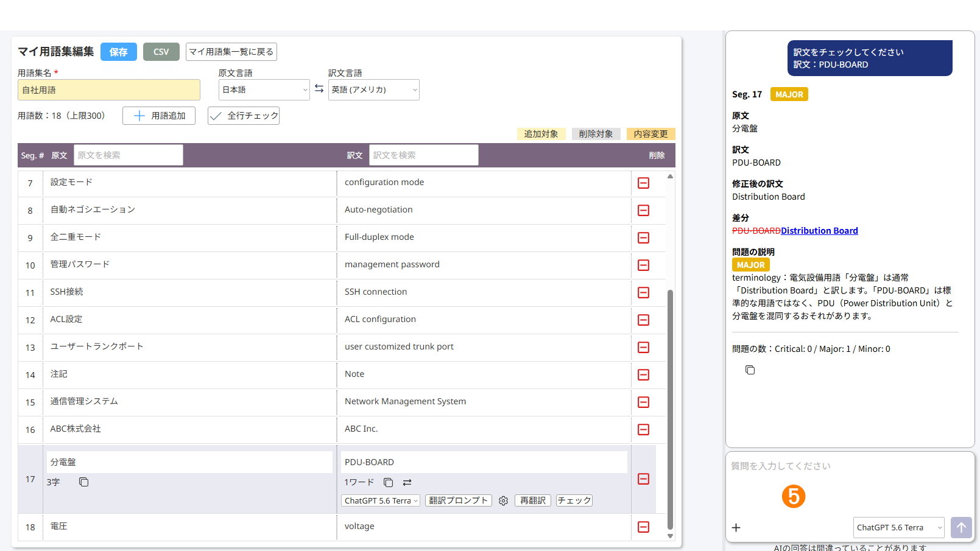Screen dimensions: 980x551
Task: Copy the check result in right panel
Action: (x=750, y=370)
